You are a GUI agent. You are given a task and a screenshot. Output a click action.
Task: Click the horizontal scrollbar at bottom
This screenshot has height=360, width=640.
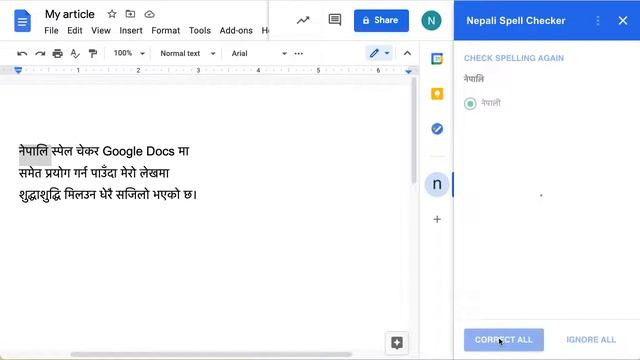point(211,354)
